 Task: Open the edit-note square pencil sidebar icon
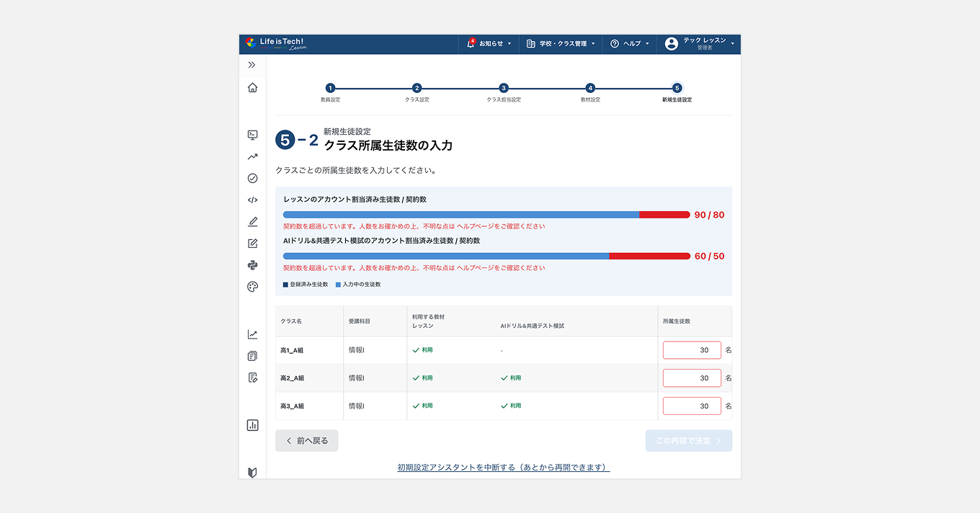point(252,244)
